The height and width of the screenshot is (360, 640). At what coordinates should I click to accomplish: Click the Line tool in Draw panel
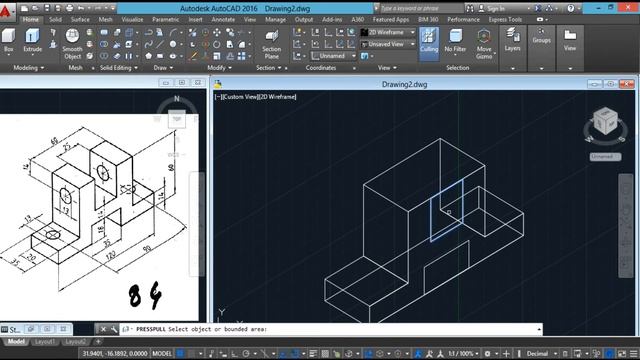160,44
